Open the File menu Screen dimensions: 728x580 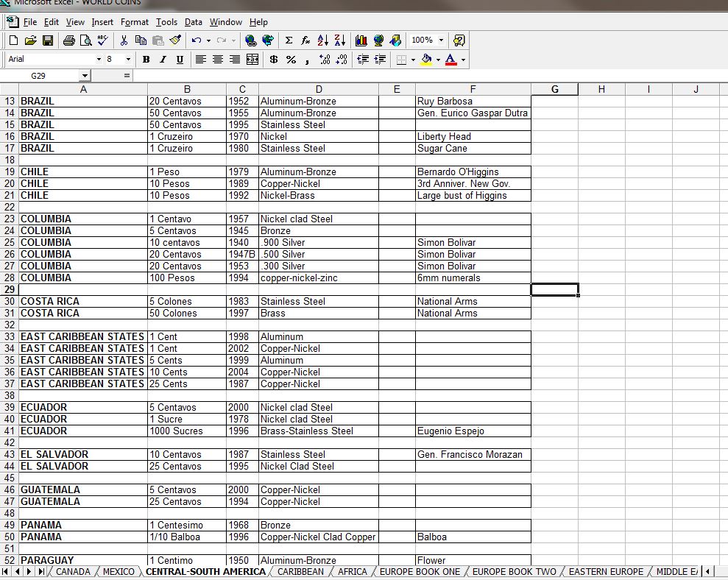[29, 22]
